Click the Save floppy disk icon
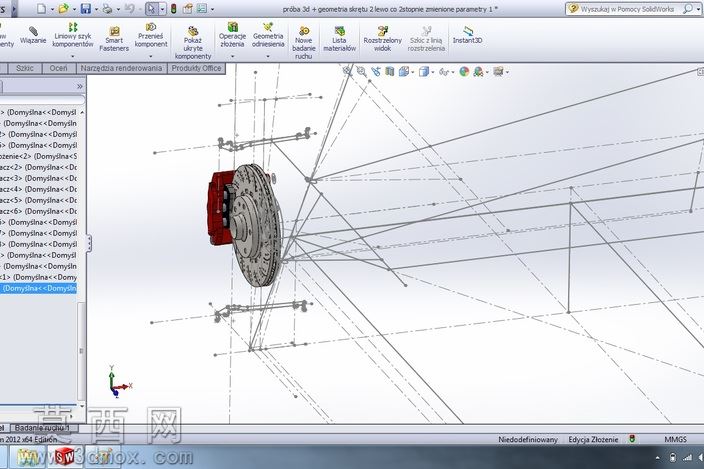 (x=86, y=9)
